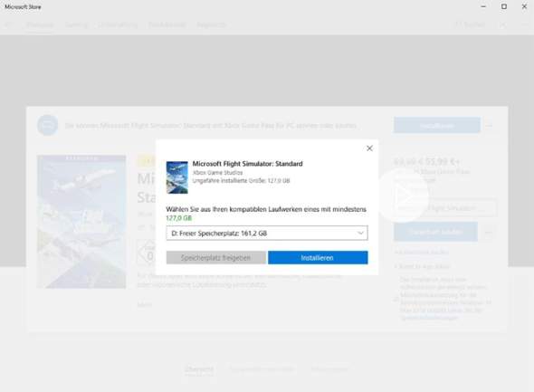Maximize the Microsoft Store window

click(x=504, y=6)
